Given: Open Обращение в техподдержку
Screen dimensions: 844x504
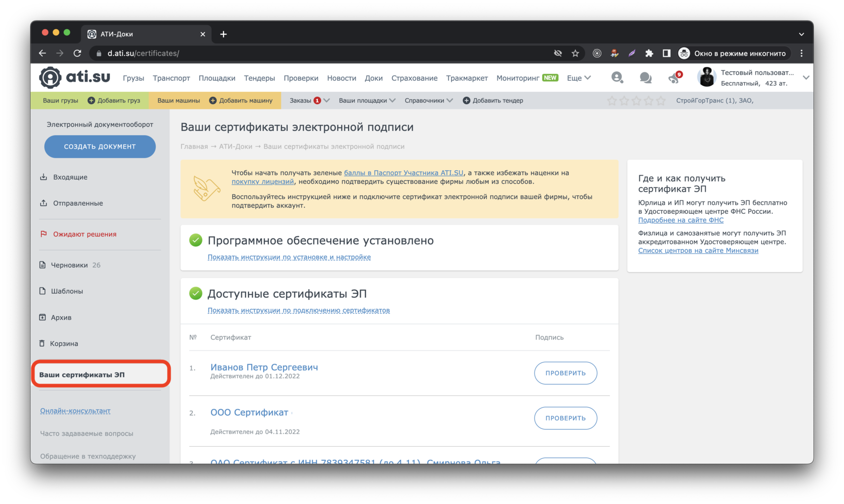Looking at the screenshot, I should (x=88, y=456).
